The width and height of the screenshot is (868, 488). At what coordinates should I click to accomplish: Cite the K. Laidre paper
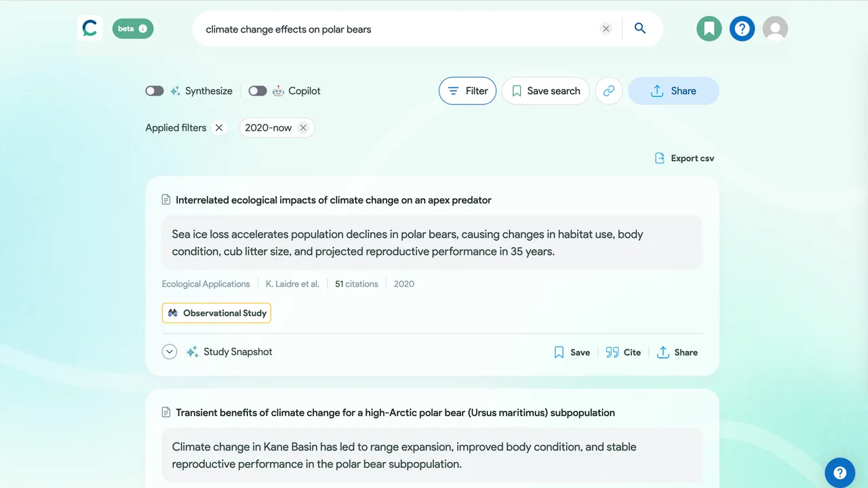pos(623,352)
